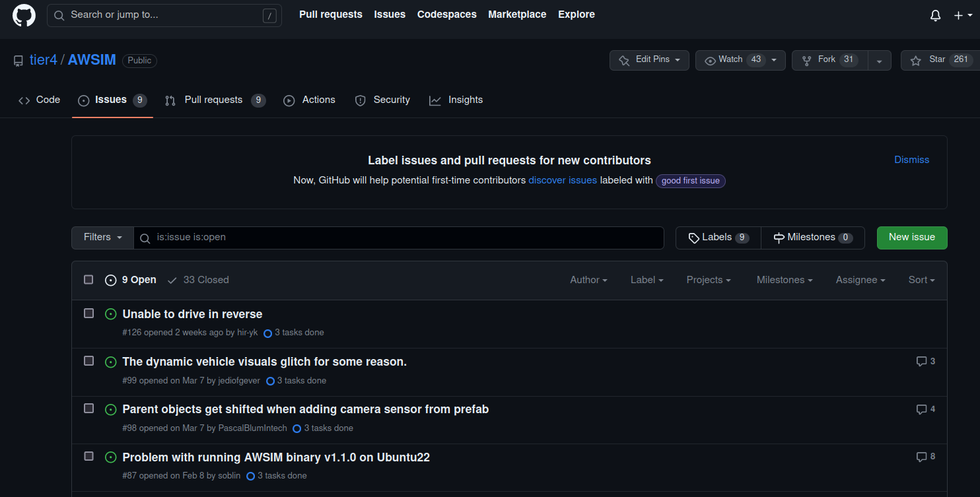980x497 pixels.
Task: Click the Star icon for AWSIM
Action: click(916, 60)
